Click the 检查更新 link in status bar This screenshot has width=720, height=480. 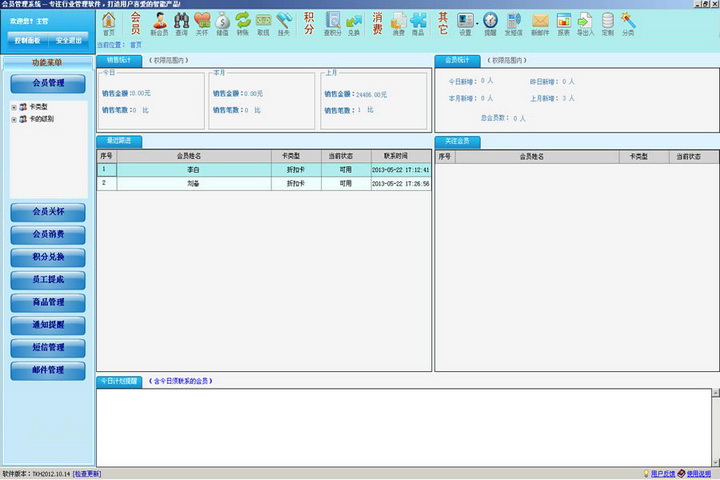click(x=87, y=474)
